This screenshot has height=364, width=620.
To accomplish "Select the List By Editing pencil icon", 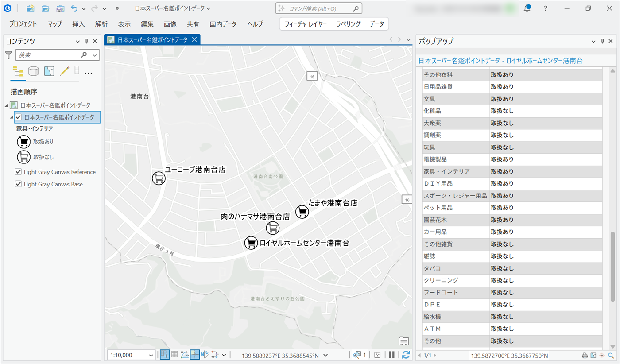I will coord(65,71).
